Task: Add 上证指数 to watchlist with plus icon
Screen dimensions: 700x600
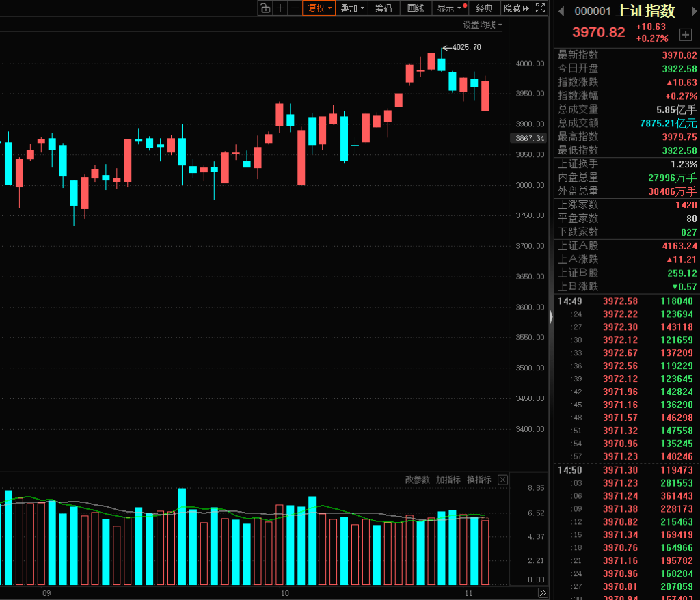Action: [x=685, y=34]
